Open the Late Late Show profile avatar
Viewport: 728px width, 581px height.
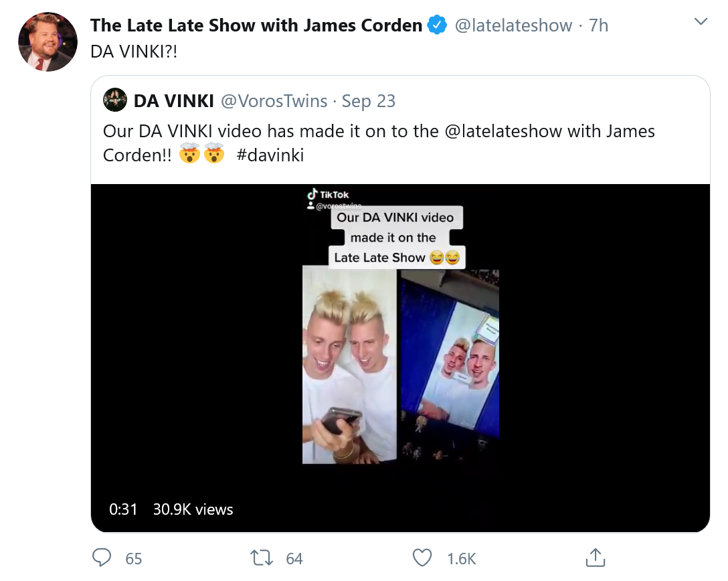pos(48,41)
